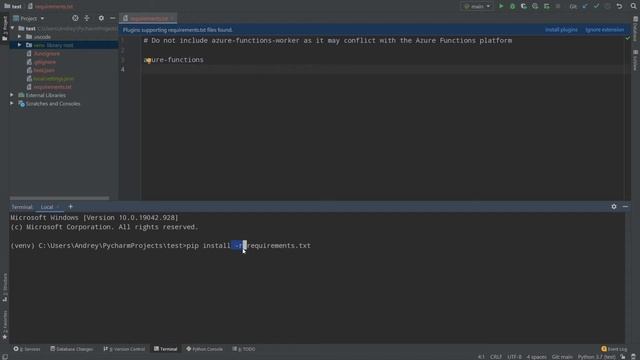The height and width of the screenshot is (360, 640).
Task: Click the concurrency diagram run icon
Action: tap(547, 6)
